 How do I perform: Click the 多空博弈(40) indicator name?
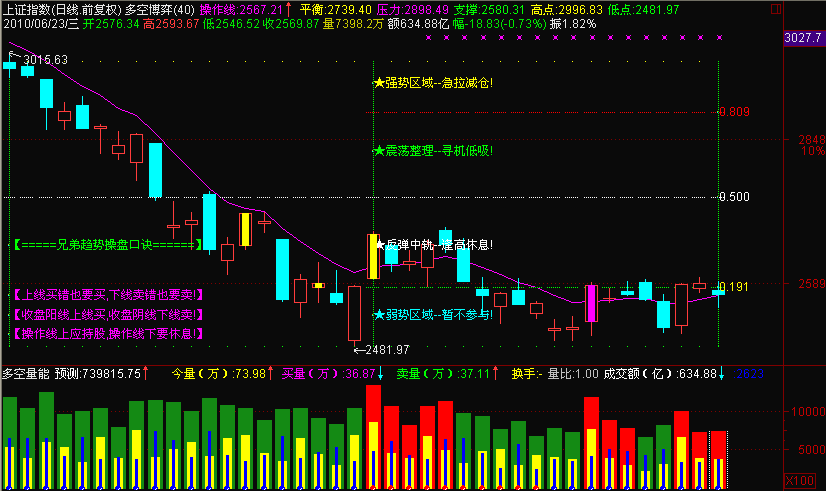pos(160,9)
